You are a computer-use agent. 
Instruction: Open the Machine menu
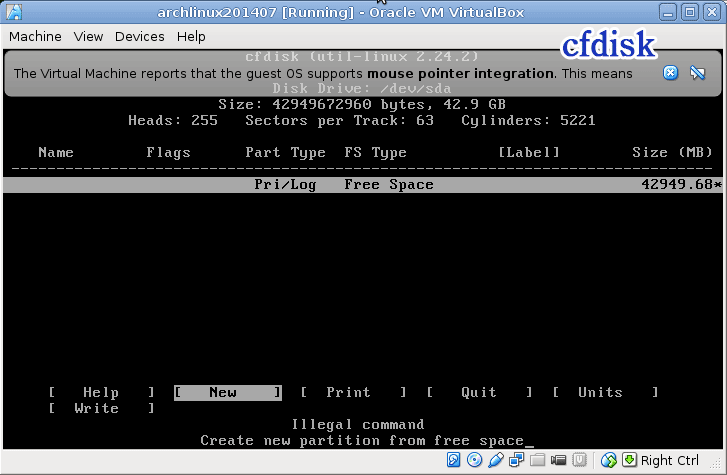pyautogui.click(x=35, y=37)
